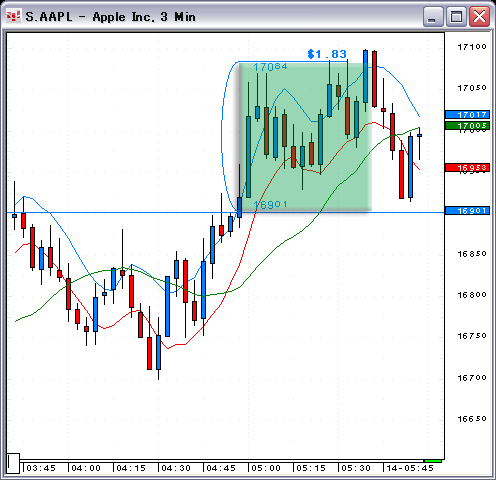Click the 05:30 time axis label
This screenshot has width=496, height=480.
coord(356,468)
